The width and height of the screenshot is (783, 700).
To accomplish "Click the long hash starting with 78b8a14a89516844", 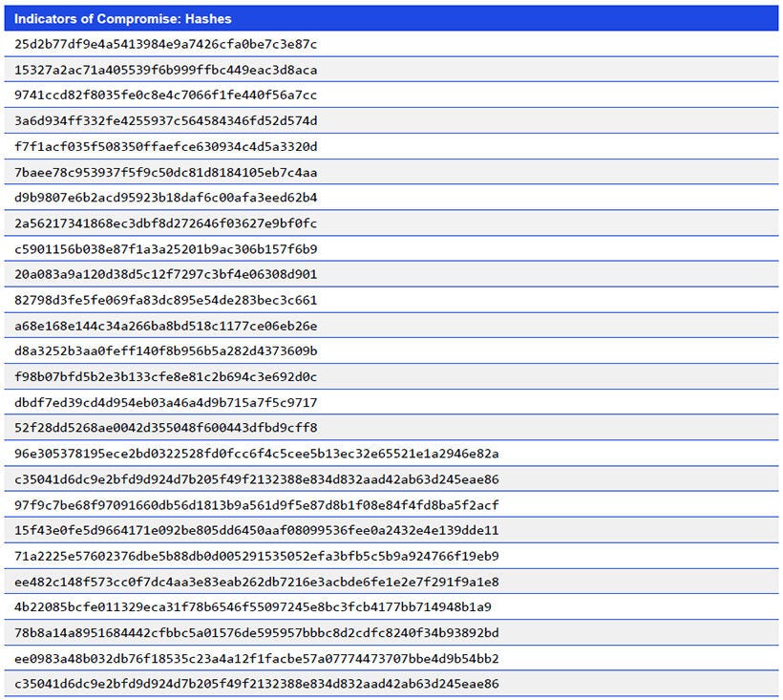I will coord(257,632).
